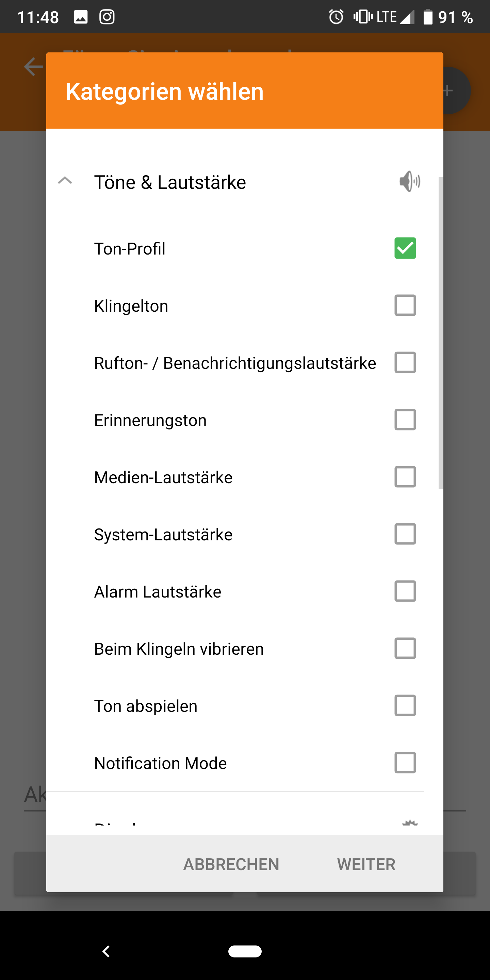Tick the Beim Klingeln vibrieren checkbox

click(x=405, y=648)
